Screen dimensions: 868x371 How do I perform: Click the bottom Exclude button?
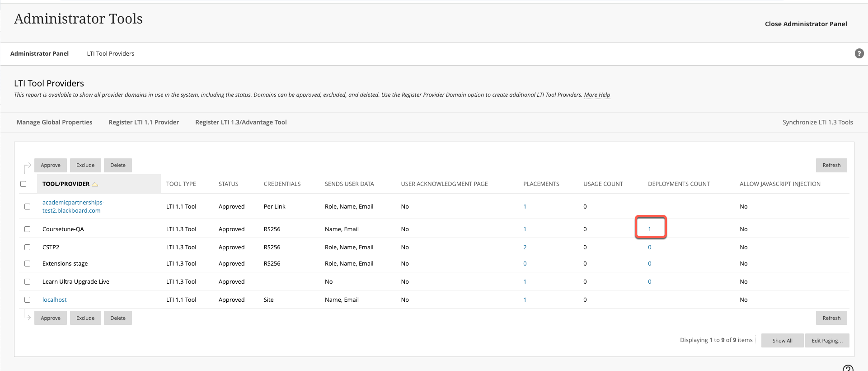pyautogui.click(x=85, y=318)
